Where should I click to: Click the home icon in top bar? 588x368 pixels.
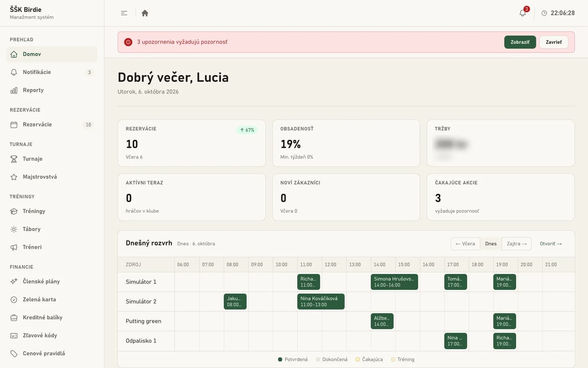coord(145,13)
